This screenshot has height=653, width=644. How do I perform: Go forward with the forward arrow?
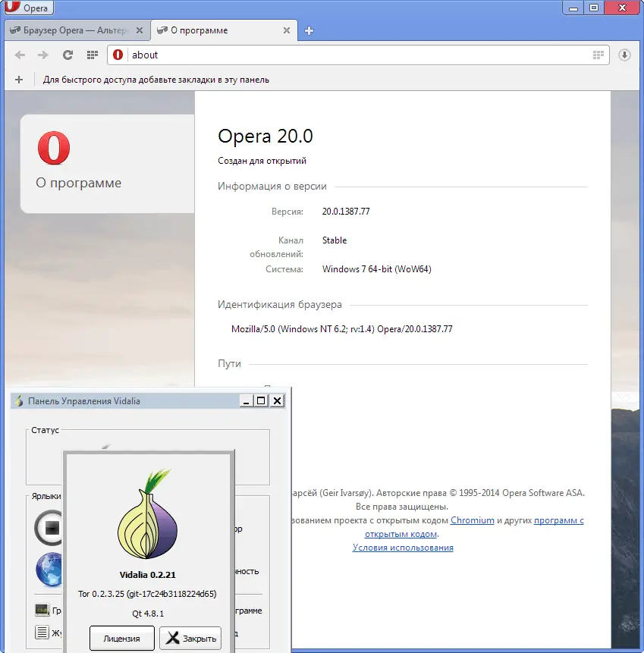coord(43,55)
